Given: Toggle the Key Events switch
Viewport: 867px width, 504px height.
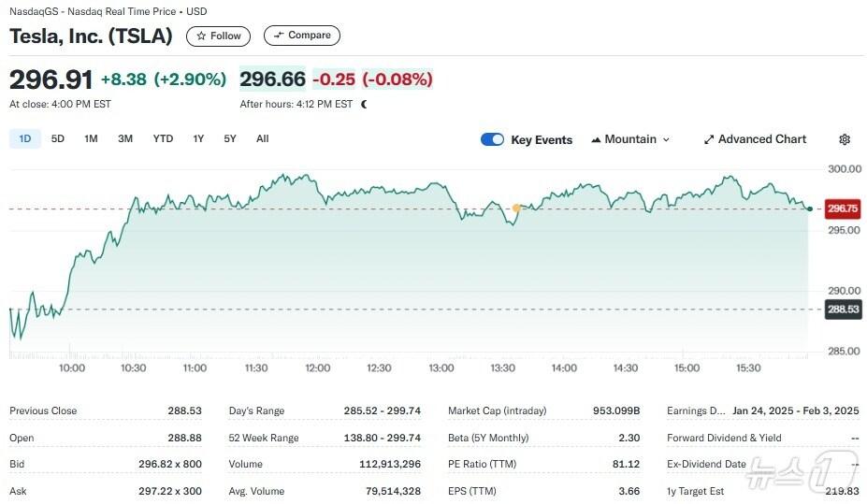Looking at the screenshot, I should pos(492,139).
